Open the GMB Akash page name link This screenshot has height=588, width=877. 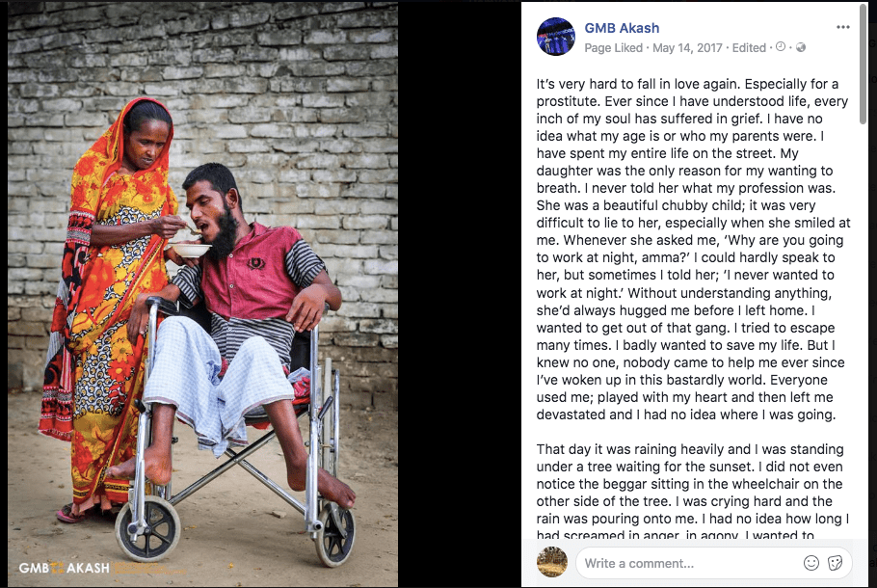[622, 28]
